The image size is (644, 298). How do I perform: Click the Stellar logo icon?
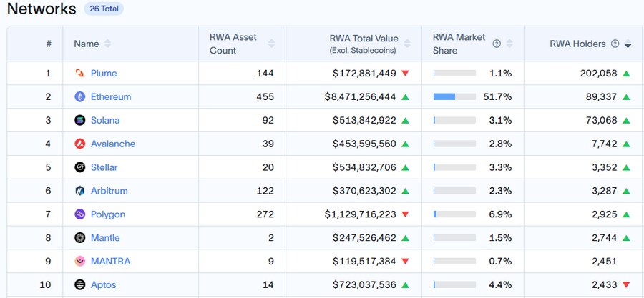(79, 167)
